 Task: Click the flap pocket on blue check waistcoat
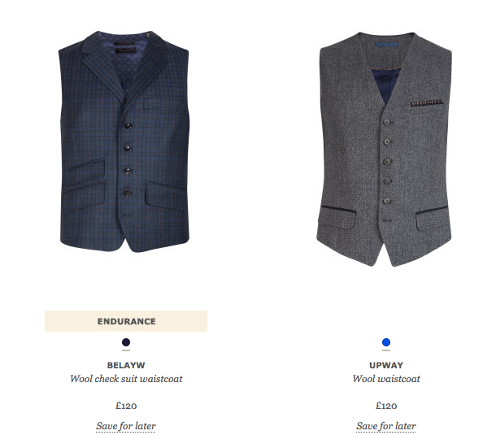(x=164, y=195)
